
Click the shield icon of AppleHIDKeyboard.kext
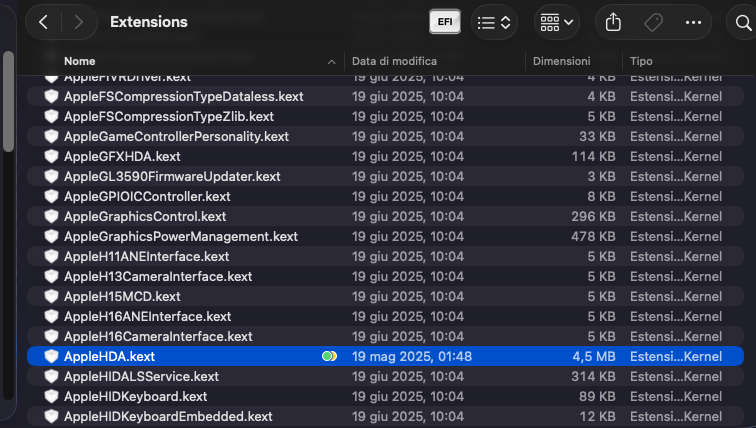click(x=51, y=397)
